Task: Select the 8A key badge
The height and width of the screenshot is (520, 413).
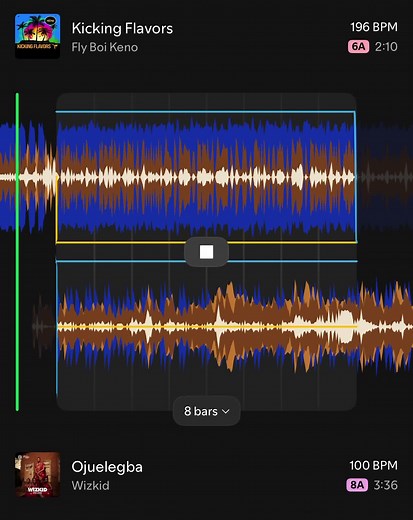Action: coord(357,485)
